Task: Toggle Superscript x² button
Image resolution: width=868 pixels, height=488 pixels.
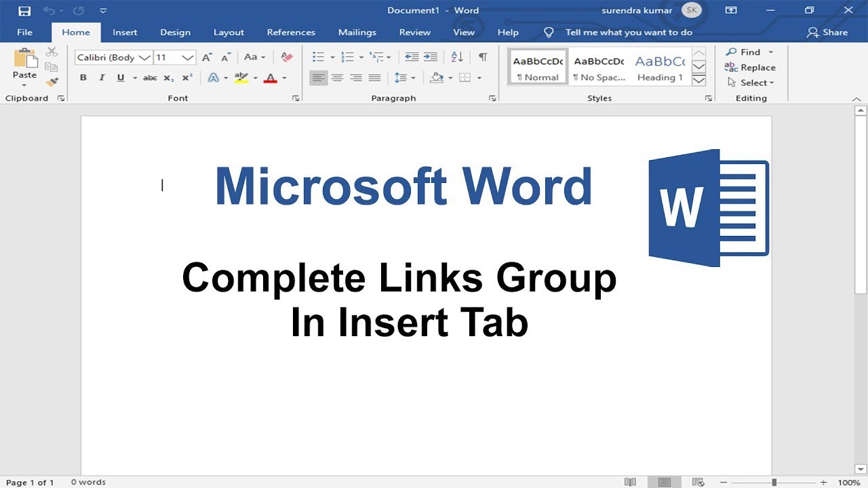Action: tap(187, 78)
